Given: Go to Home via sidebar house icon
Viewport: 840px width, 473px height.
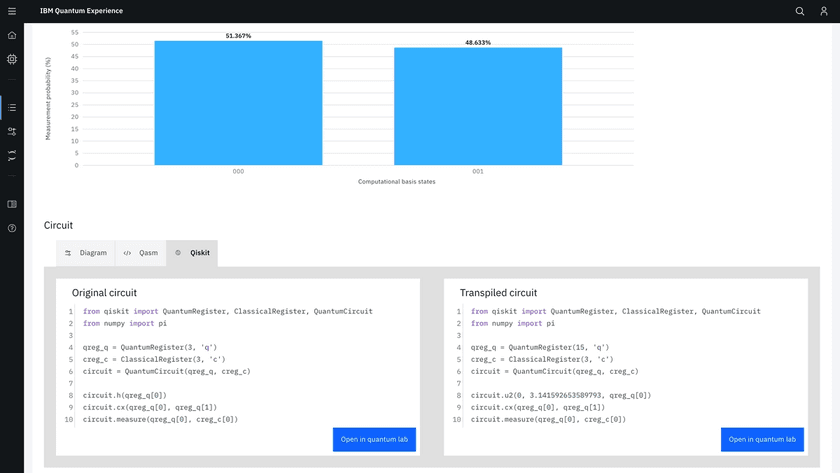Looking at the screenshot, I should pos(12,35).
